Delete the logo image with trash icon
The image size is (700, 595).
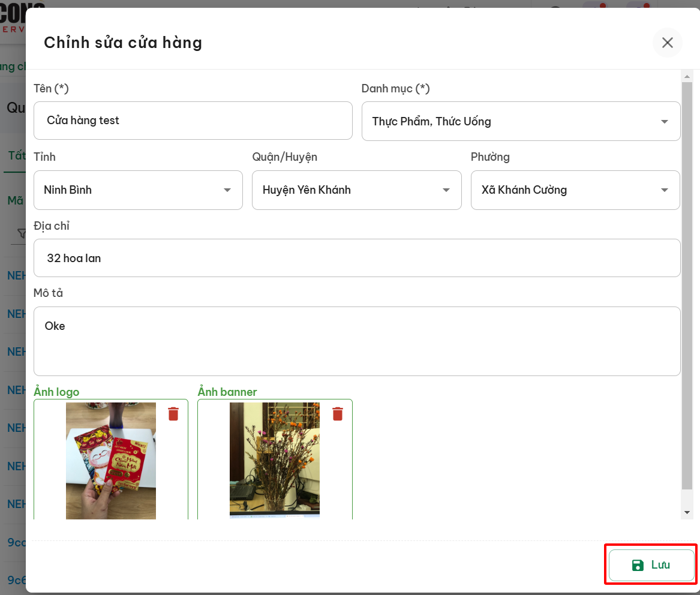point(173,414)
